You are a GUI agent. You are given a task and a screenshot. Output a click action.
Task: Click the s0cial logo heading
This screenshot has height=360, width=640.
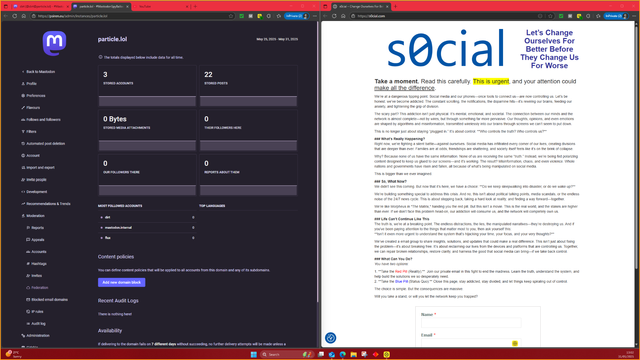click(445, 48)
